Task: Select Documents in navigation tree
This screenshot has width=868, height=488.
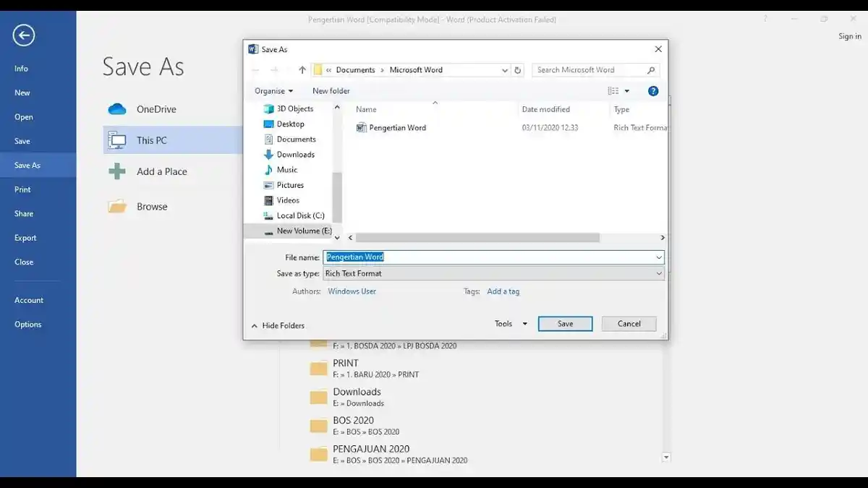Action: click(x=289, y=139)
